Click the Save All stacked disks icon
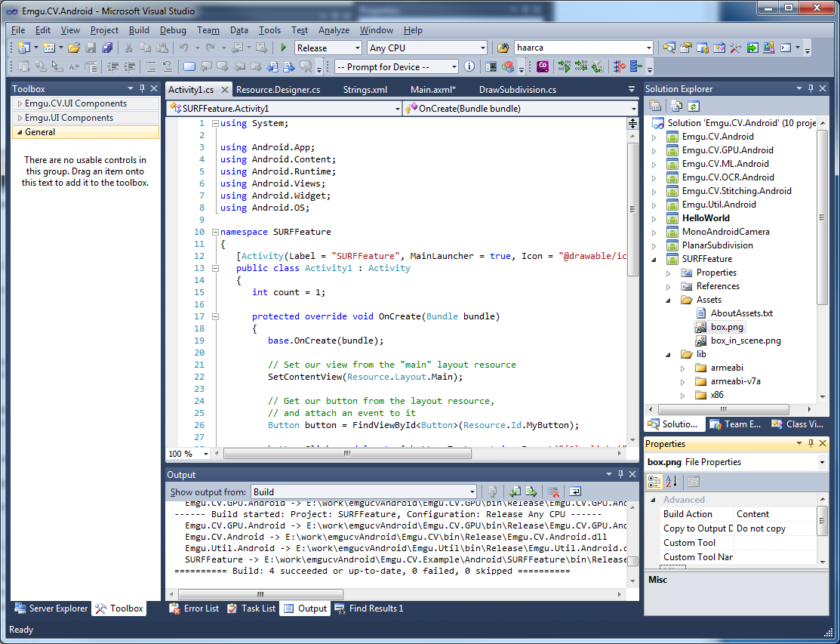The image size is (840, 644). pyautogui.click(x=107, y=48)
